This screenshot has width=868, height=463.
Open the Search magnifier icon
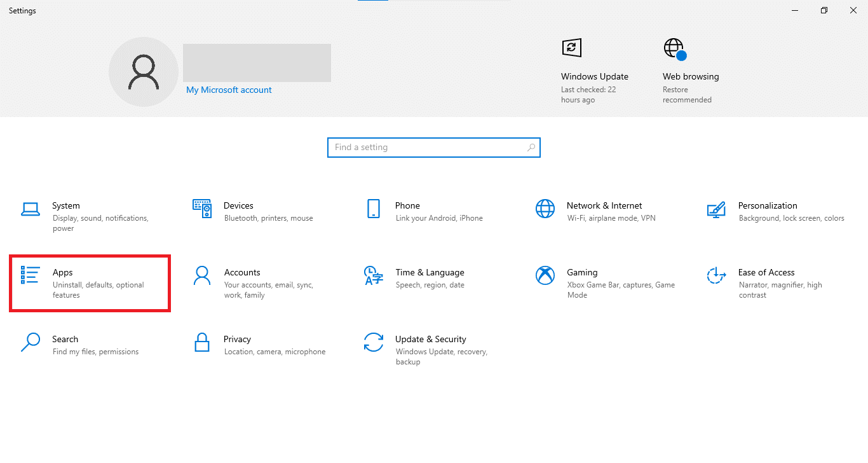click(x=30, y=342)
